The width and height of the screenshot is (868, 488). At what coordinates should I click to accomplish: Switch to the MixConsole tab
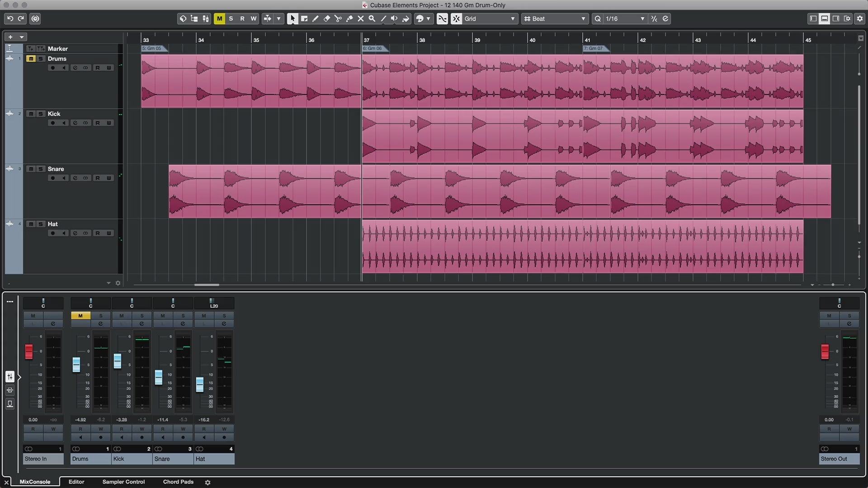[35, 482]
